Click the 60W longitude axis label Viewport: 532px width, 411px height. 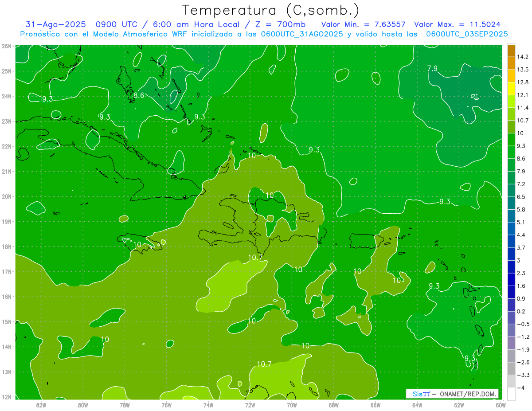(501, 405)
